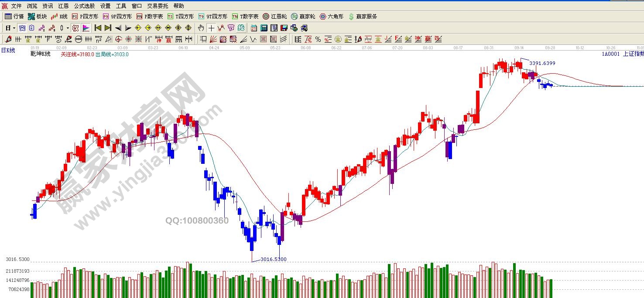Open the 公式选股 menu
Screen dimensions: 644x298
tap(84, 6)
